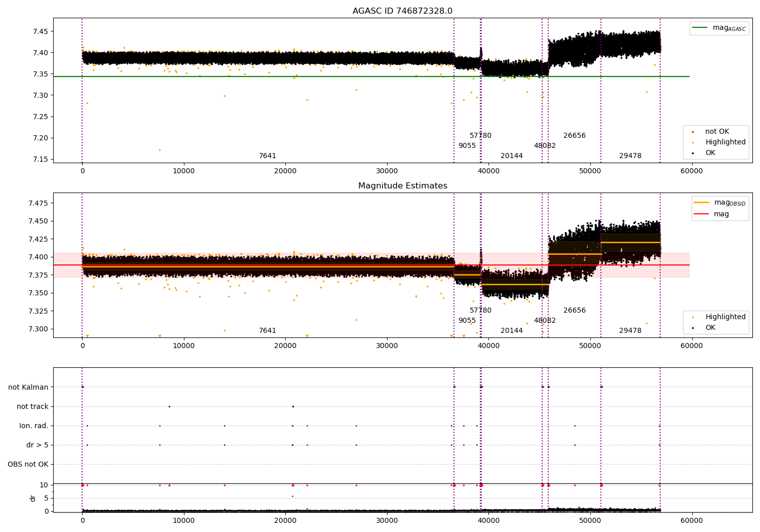Select the green mag AGASC legend line sample
This screenshot has height=532, width=760.
[700, 28]
